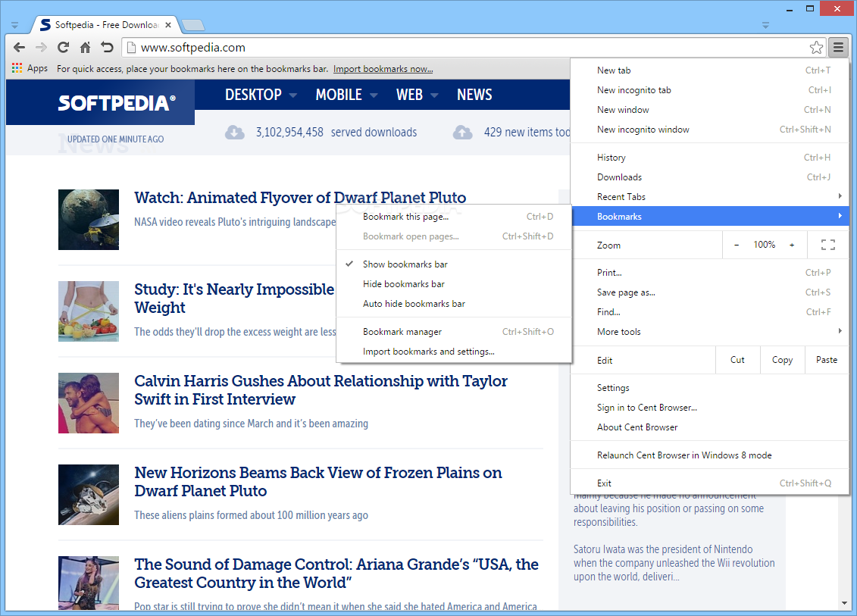Choose New incognito tab
This screenshot has height=616, width=857.
pos(709,89)
